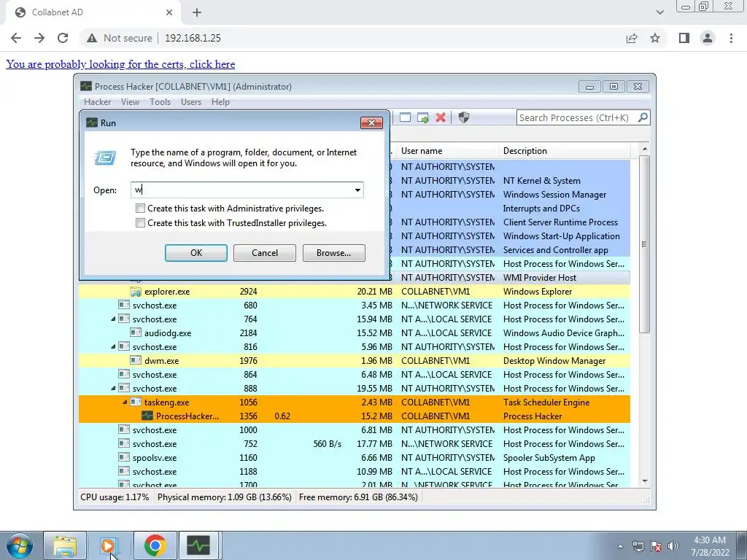This screenshot has width=747, height=560.
Task: Open the Tools menu
Action: click(x=160, y=102)
